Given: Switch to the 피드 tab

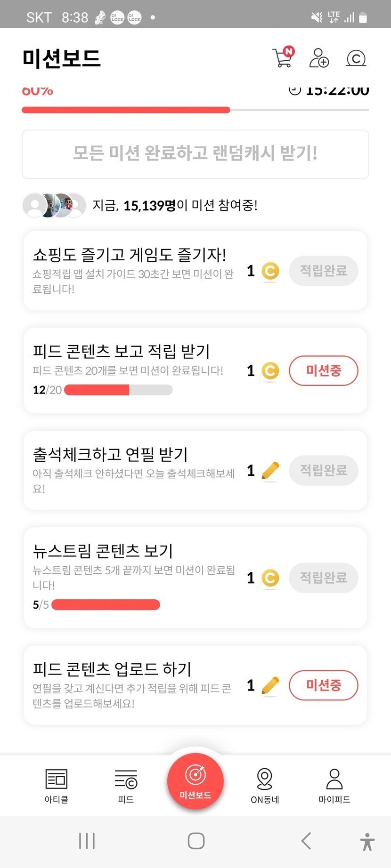Looking at the screenshot, I should click(x=126, y=786).
